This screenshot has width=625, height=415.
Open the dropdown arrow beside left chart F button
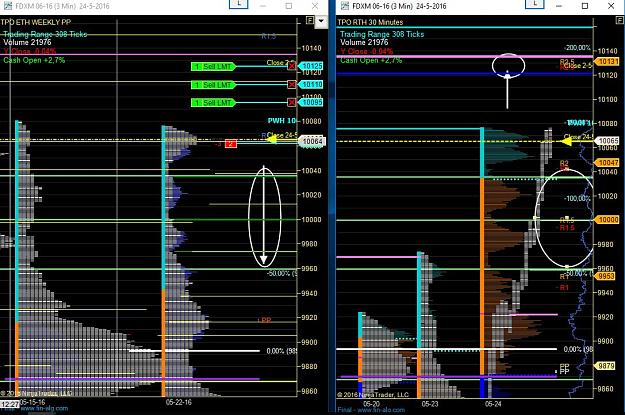[321, 21]
